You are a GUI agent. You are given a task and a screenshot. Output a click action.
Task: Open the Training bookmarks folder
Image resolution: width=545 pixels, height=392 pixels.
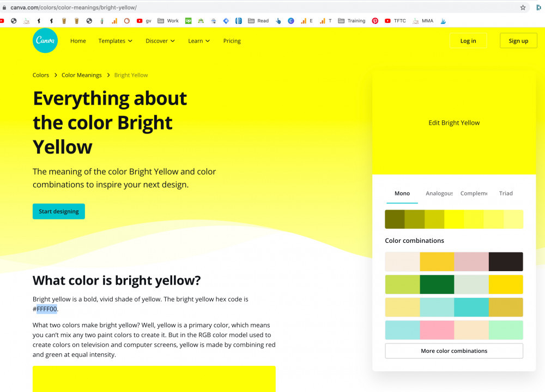pyautogui.click(x=352, y=21)
